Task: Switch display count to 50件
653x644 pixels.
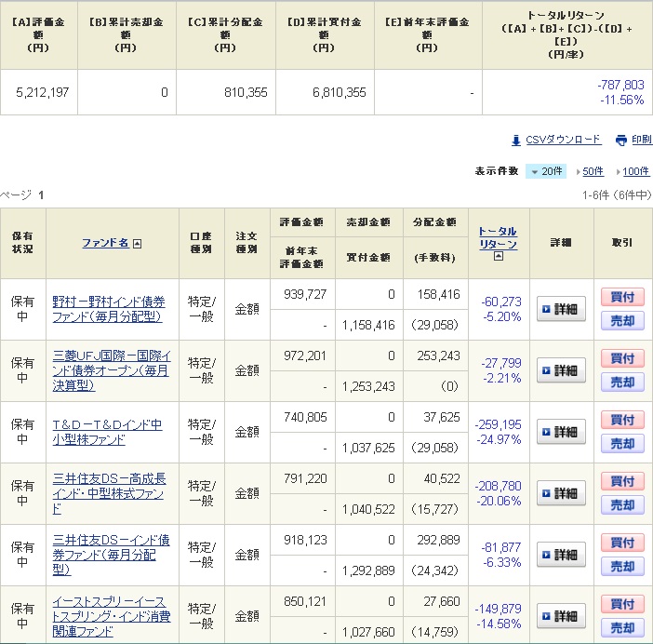Action: pyautogui.click(x=592, y=171)
